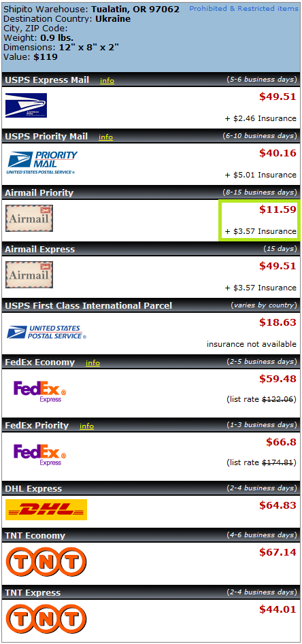Open info link for USPS Express Mail

107,80
